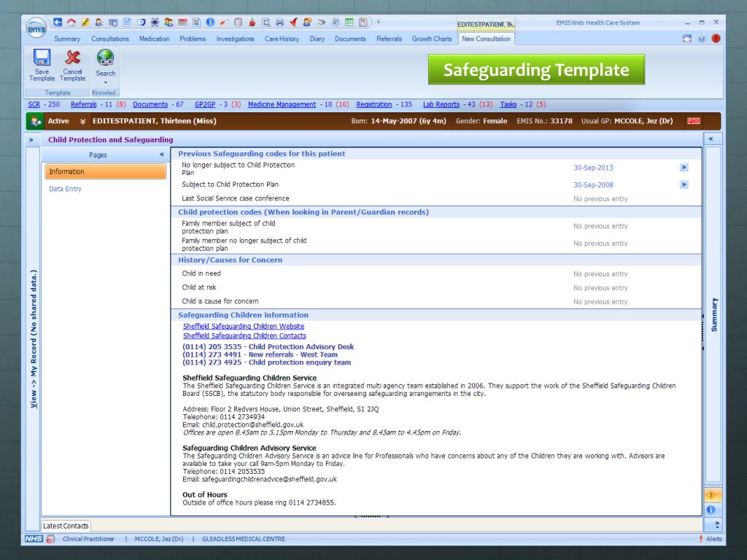Click the small window layout icon top right
Viewport: 747px width, 560px height.
[687, 39]
